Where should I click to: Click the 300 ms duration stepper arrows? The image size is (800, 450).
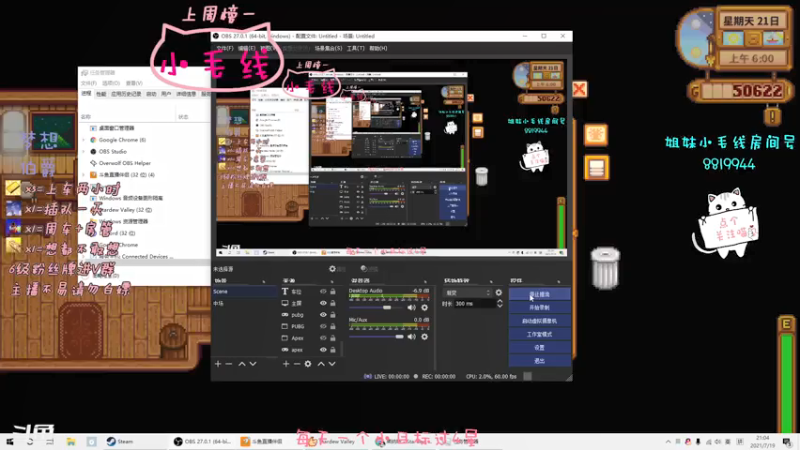499,304
